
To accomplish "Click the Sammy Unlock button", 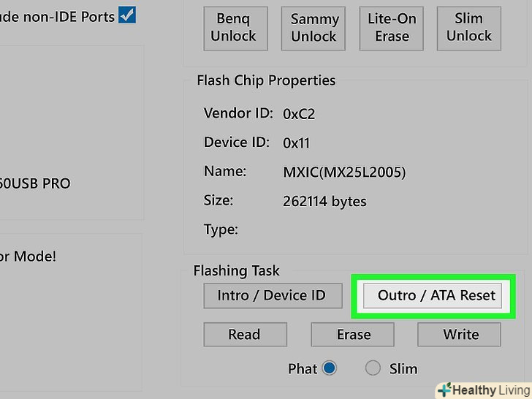I will point(314,28).
